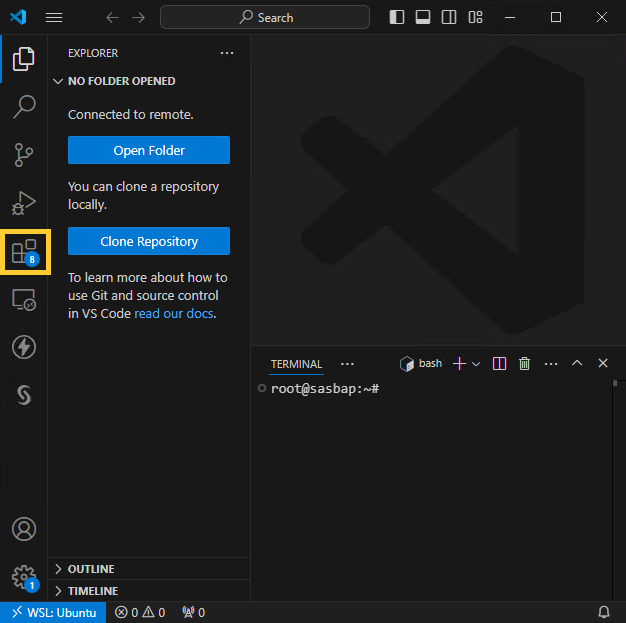The image size is (626, 623).
Task: Go forward with the right arrow
Action: click(x=139, y=18)
